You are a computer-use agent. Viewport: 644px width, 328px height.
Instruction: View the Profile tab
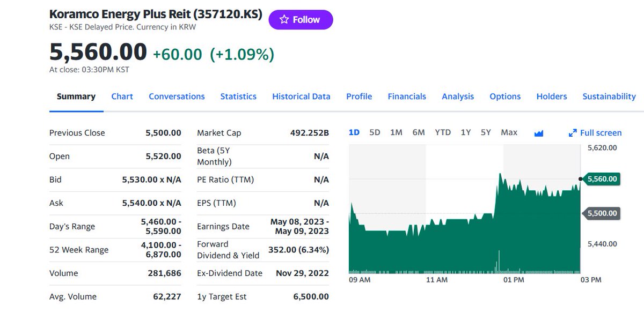359,96
